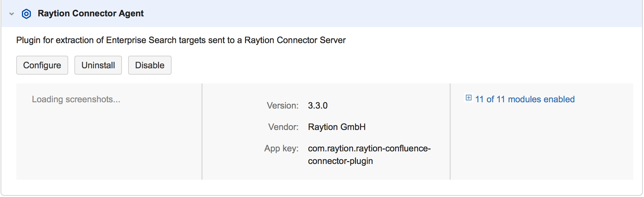
Task: Click the App key label
Action: tap(281, 149)
